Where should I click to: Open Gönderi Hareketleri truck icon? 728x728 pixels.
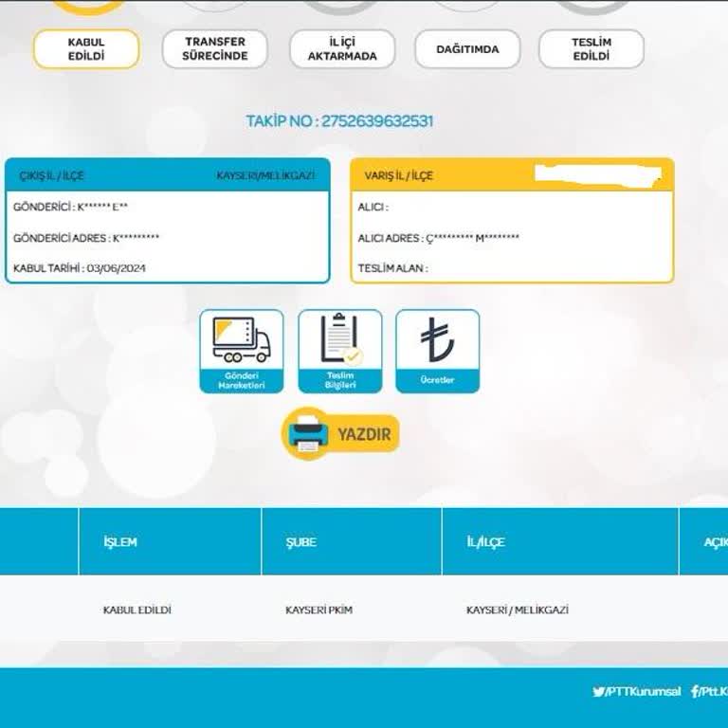tap(242, 351)
